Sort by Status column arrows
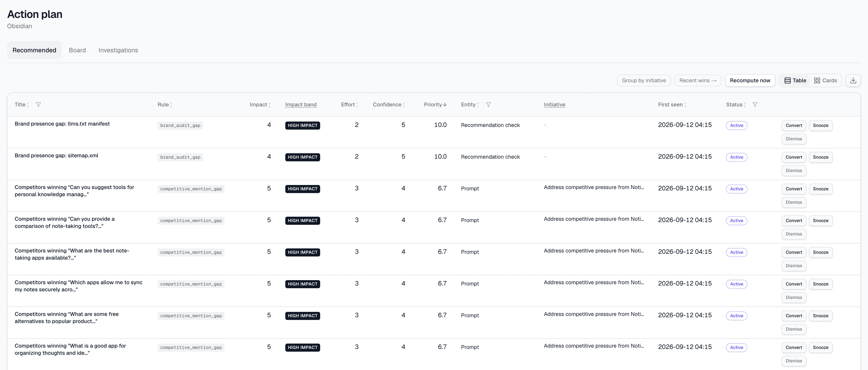This screenshot has height=370, width=868. [745, 105]
